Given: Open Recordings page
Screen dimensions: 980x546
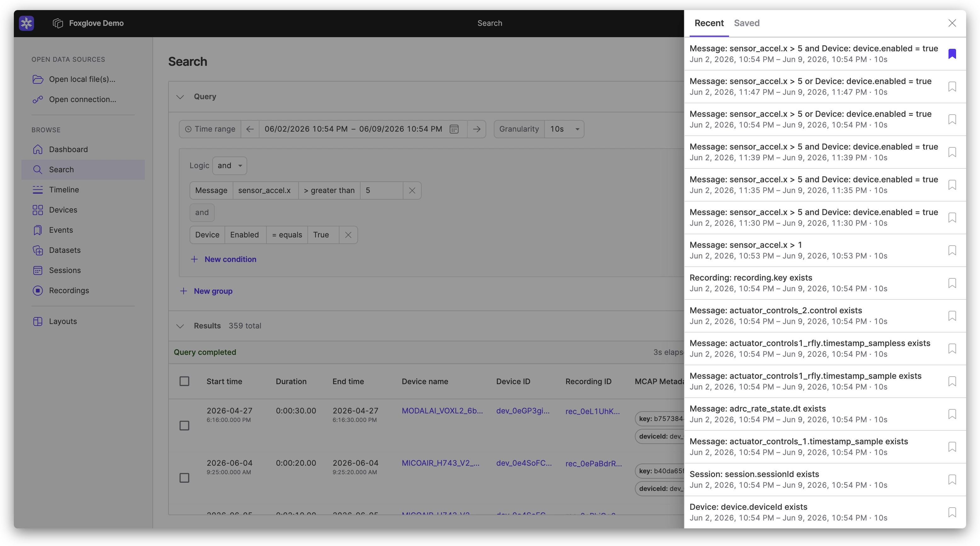Looking at the screenshot, I should 83,290.
